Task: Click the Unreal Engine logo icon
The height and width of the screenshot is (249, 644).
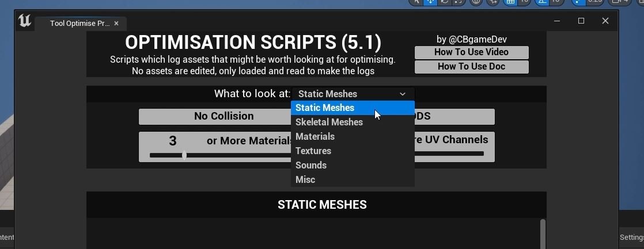Action: [25, 21]
